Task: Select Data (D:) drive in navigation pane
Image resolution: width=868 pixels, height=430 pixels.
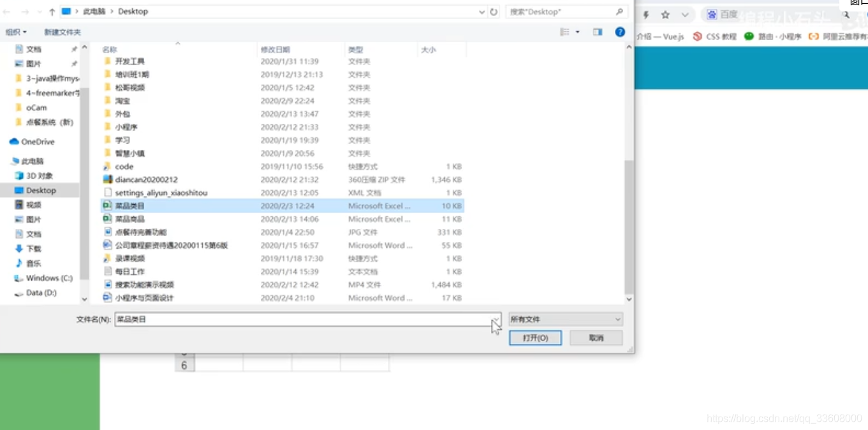Action: (x=41, y=293)
